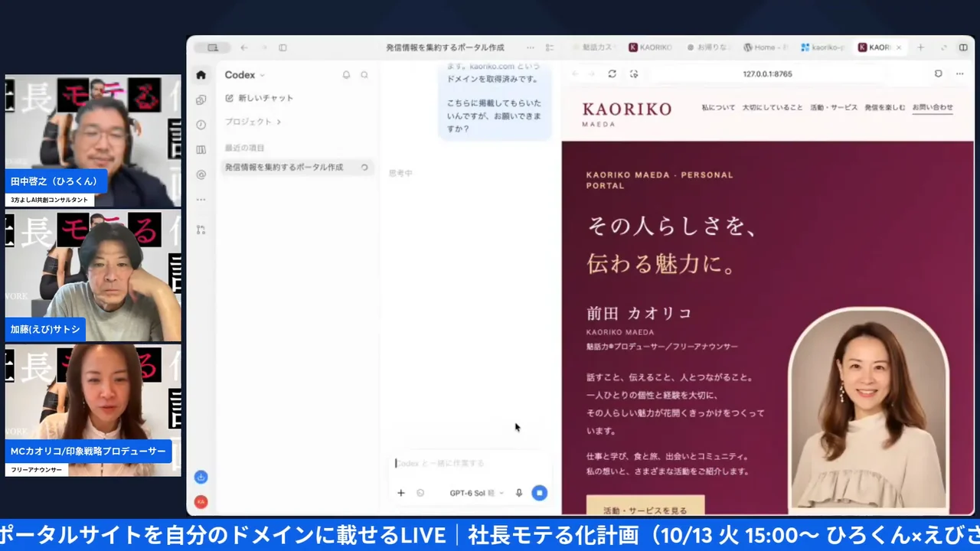Open the お問い合わせ nav link
The image size is (980, 551).
coord(933,108)
